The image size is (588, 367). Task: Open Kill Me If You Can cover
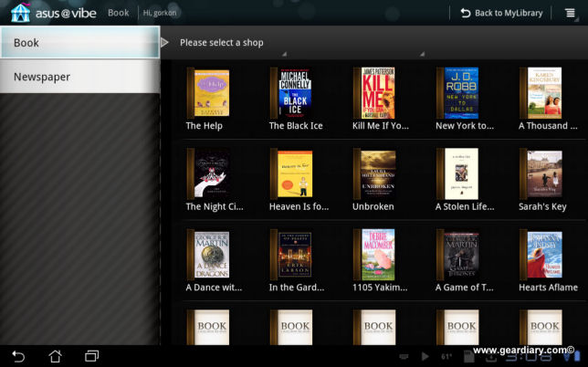pos(374,93)
